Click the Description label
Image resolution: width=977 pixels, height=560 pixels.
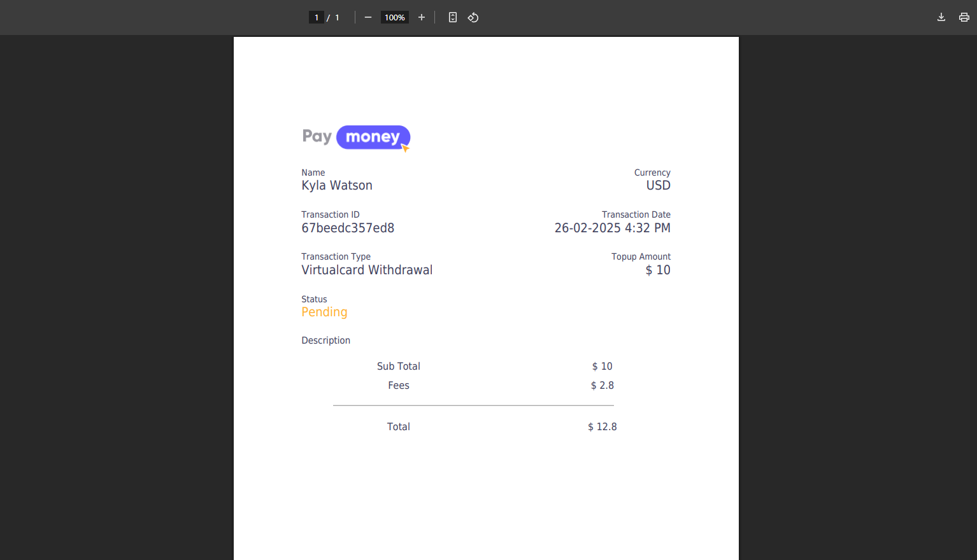(325, 340)
